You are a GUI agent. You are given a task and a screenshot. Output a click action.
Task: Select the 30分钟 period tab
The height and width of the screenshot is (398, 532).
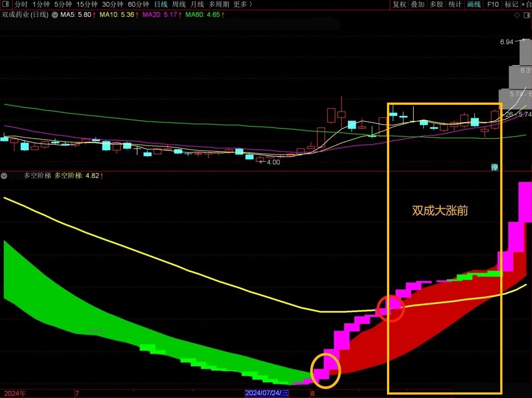pyautogui.click(x=113, y=4)
